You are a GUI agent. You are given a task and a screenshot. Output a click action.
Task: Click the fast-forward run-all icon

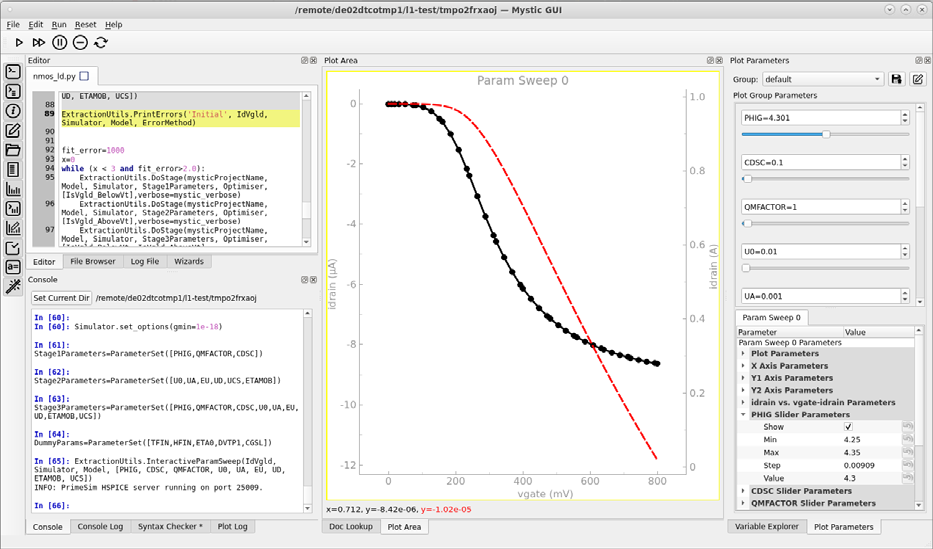point(39,42)
